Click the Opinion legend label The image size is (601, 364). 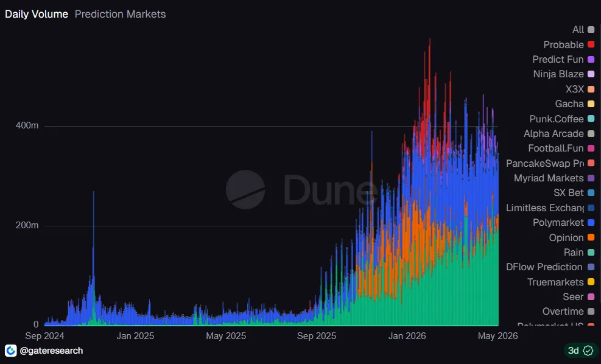566,237
